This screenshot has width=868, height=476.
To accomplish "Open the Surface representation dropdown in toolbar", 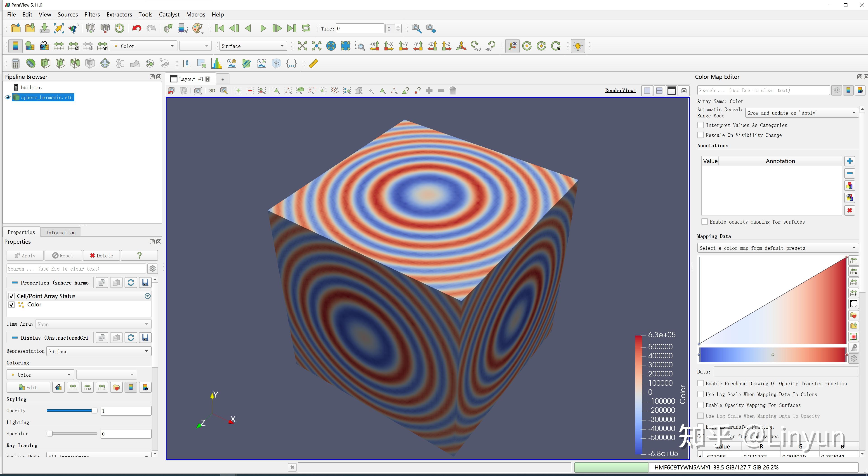I will [x=253, y=46].
